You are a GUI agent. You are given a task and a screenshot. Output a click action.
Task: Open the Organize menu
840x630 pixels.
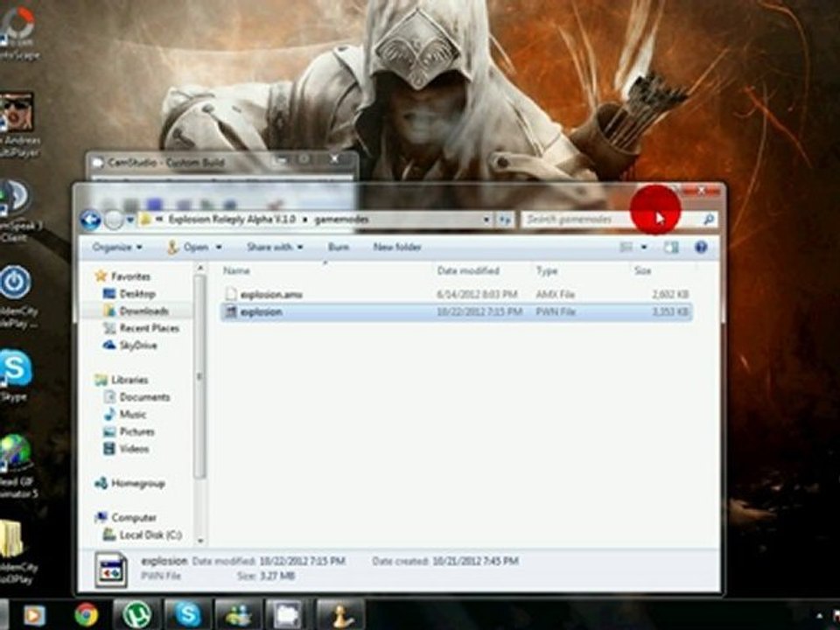pyautogui.click(x=116, y=247)
